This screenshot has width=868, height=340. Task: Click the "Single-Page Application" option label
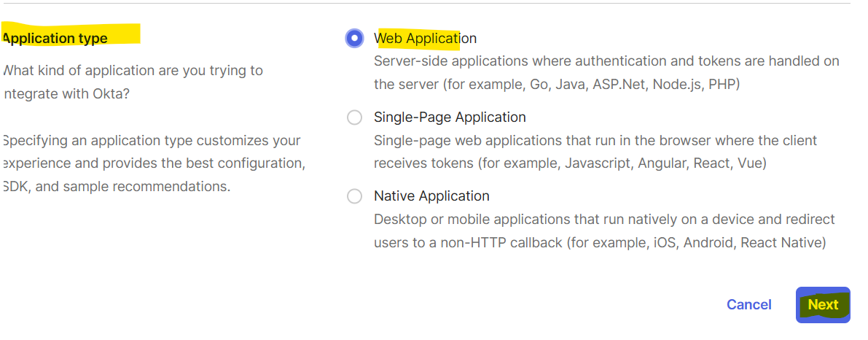pyautogui.click(x=450, y=117)
